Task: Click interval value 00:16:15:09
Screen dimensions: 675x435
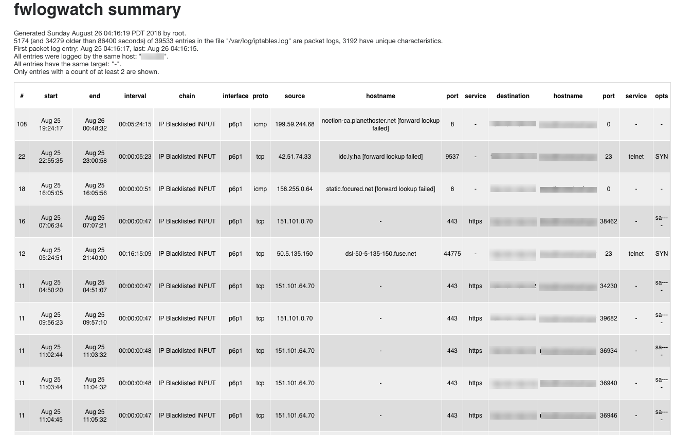Action: pos(135,254)
